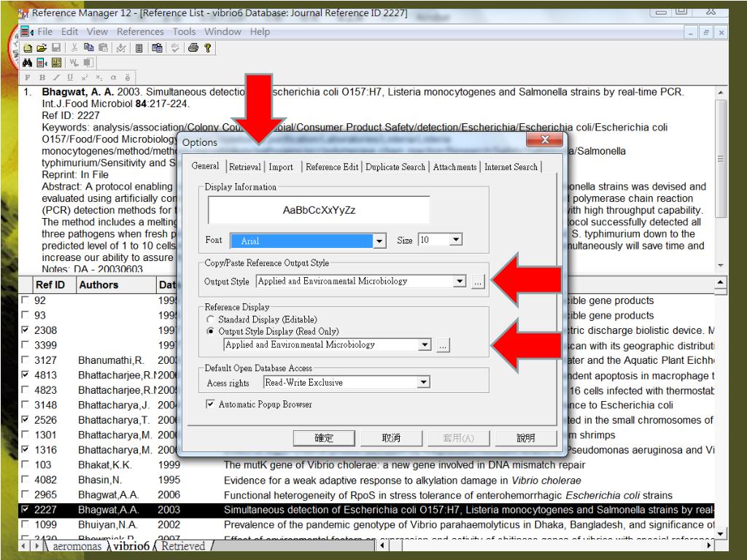Select Output Style Display (Read Only) radio button

click(210, 332)
